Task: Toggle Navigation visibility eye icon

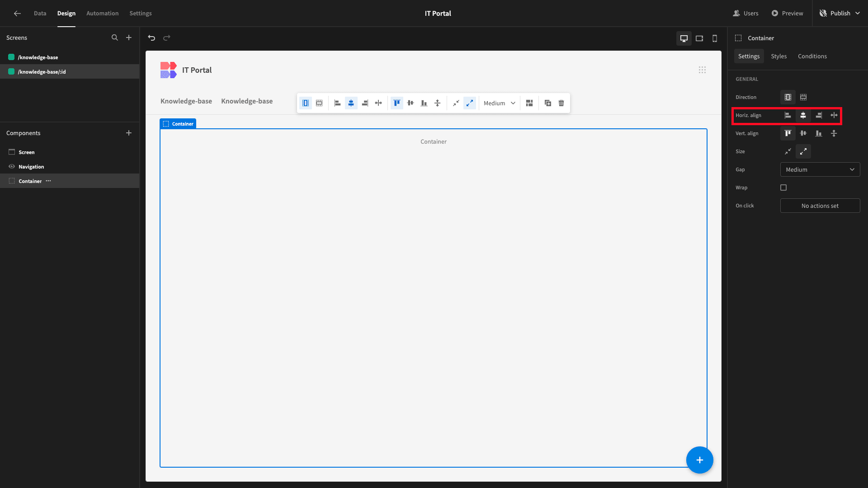Action: (12, 166)
